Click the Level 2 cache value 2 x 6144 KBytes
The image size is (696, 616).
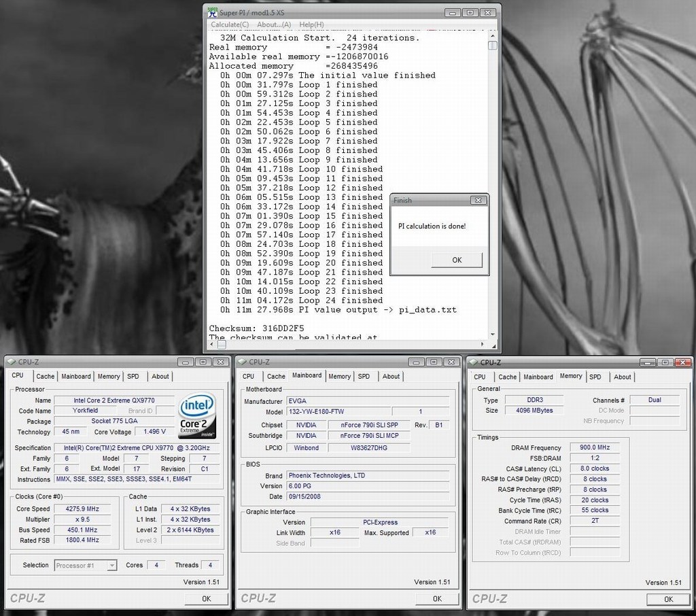point(190,530)
